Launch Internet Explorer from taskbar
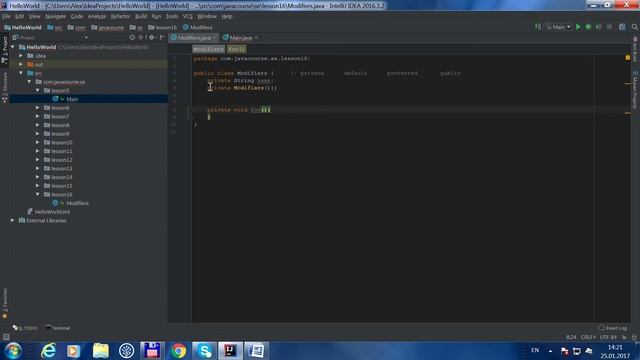Viewport: 640px width, 360px height. pyautogui.click(x=48, y=351)
